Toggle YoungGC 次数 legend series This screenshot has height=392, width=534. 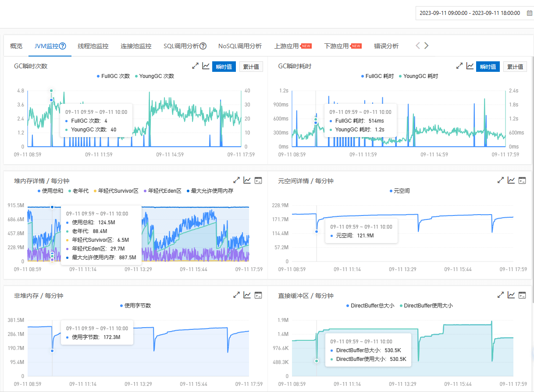click(154, 76)
